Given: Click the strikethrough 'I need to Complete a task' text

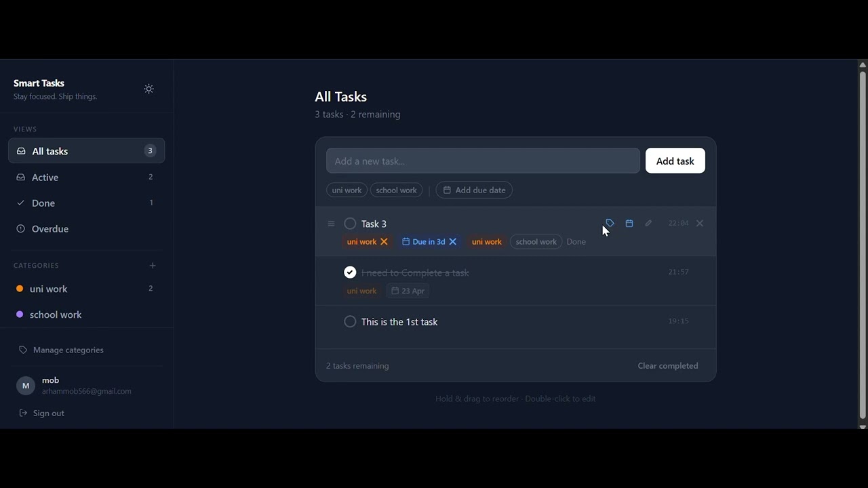Looking at the screenshot, I should click(415, 272).
